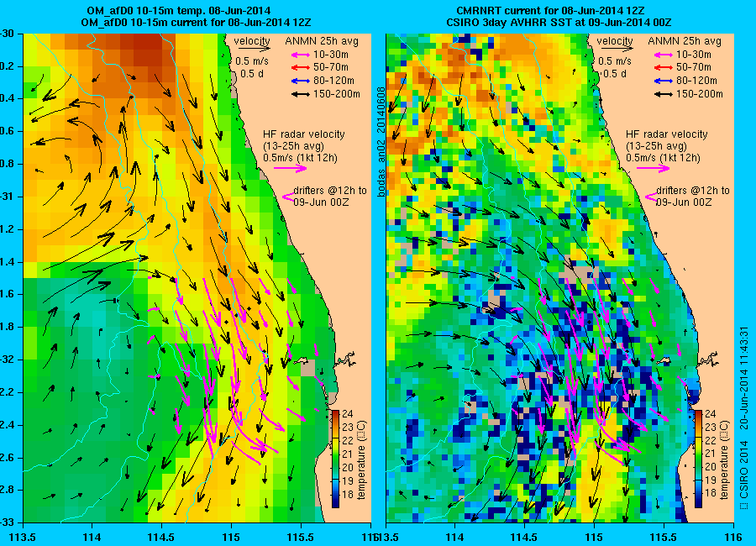Click longitude label '114.5' under left map

click(161, 537)
